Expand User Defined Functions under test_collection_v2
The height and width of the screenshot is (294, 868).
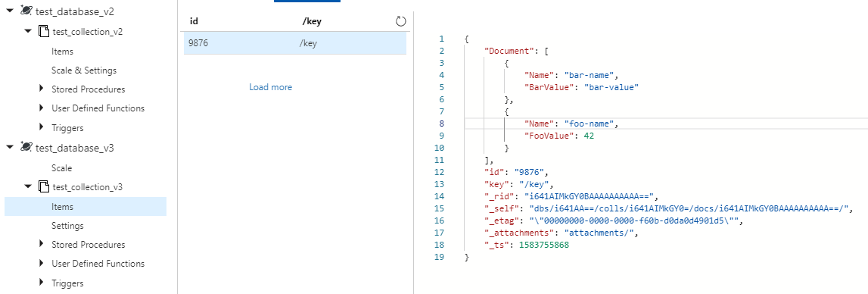[x=42, y=108]
